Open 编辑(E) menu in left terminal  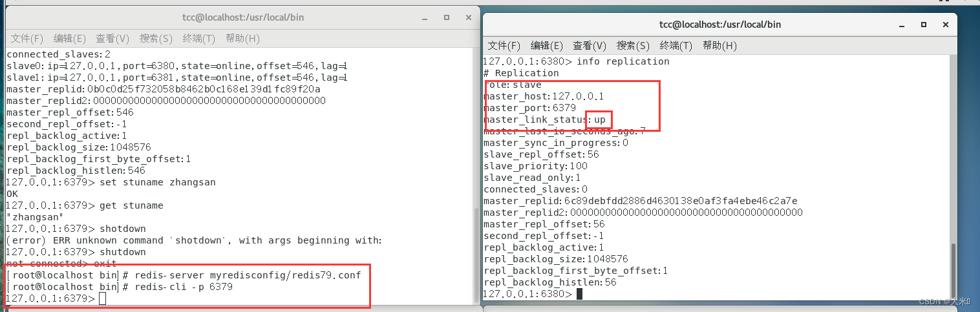tap(70, 39)
